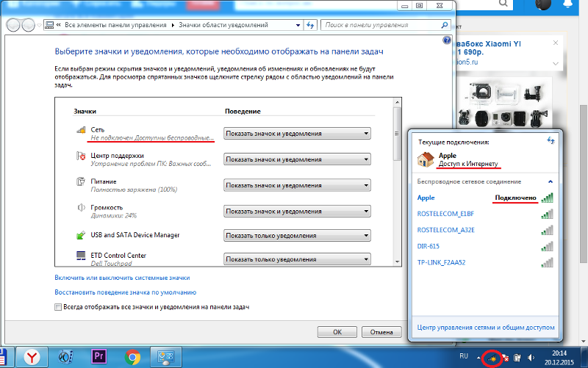Click the Control Panel taskbar button
This screenshot has width=588, height=368.
(x=166, y=357)
